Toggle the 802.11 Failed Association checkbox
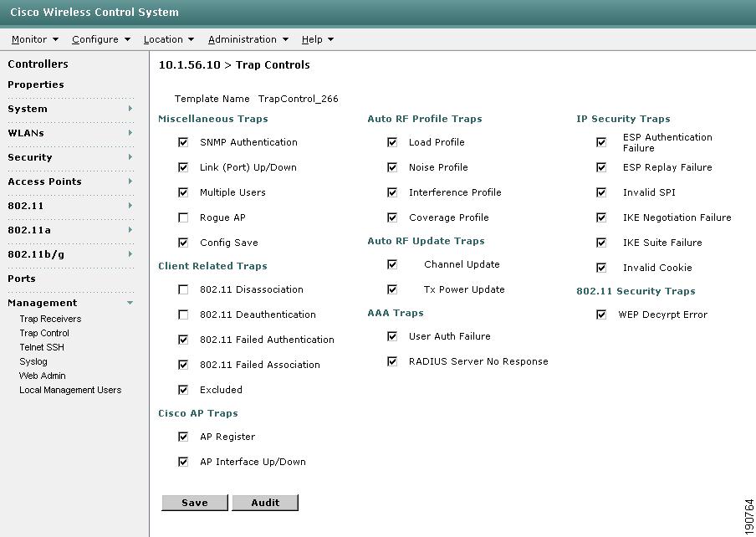The image size is (756, 537). [x=183, y=365]
